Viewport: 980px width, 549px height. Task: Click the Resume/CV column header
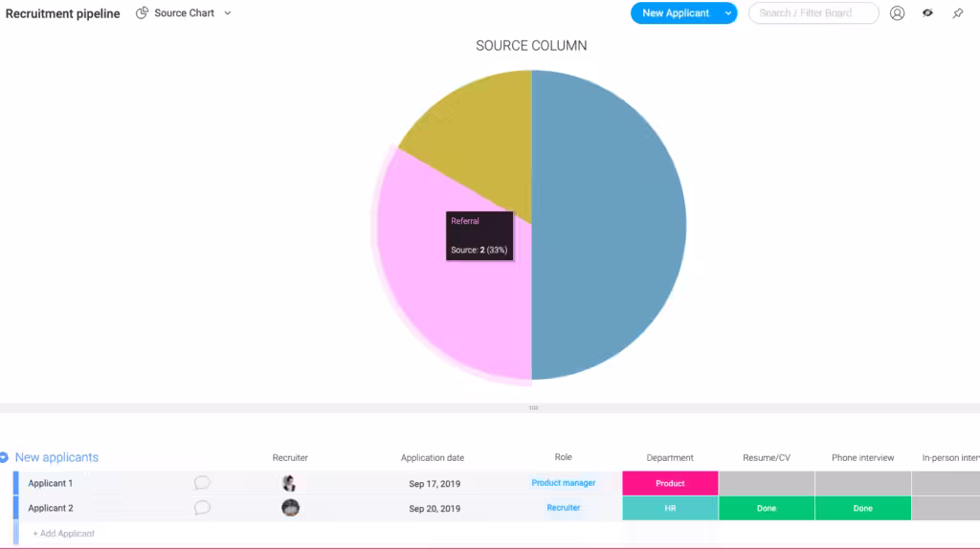pyautogui.click(x=767, y=458)
